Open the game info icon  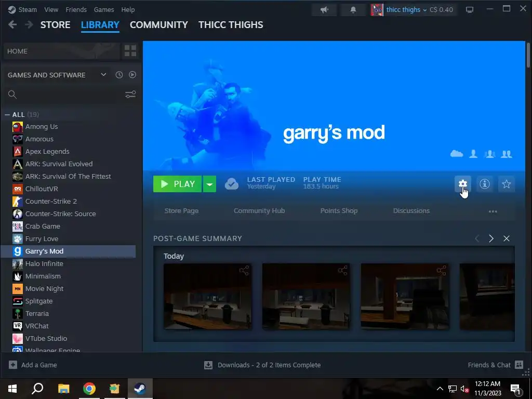click(x=485, y=184)
